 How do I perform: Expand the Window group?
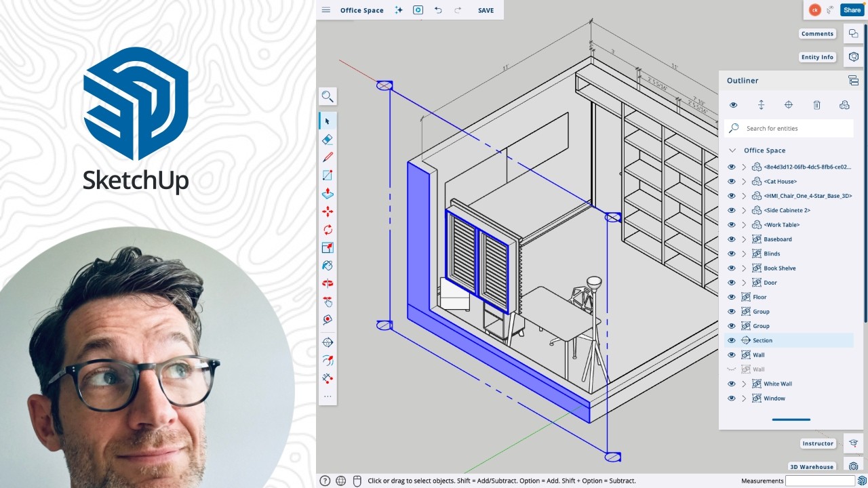[744, 399]
